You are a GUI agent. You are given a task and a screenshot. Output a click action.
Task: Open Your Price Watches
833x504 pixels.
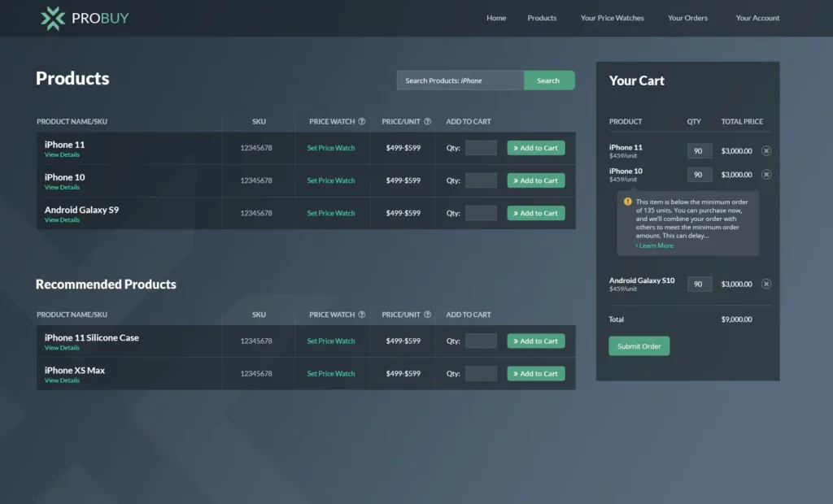point(612,18)
